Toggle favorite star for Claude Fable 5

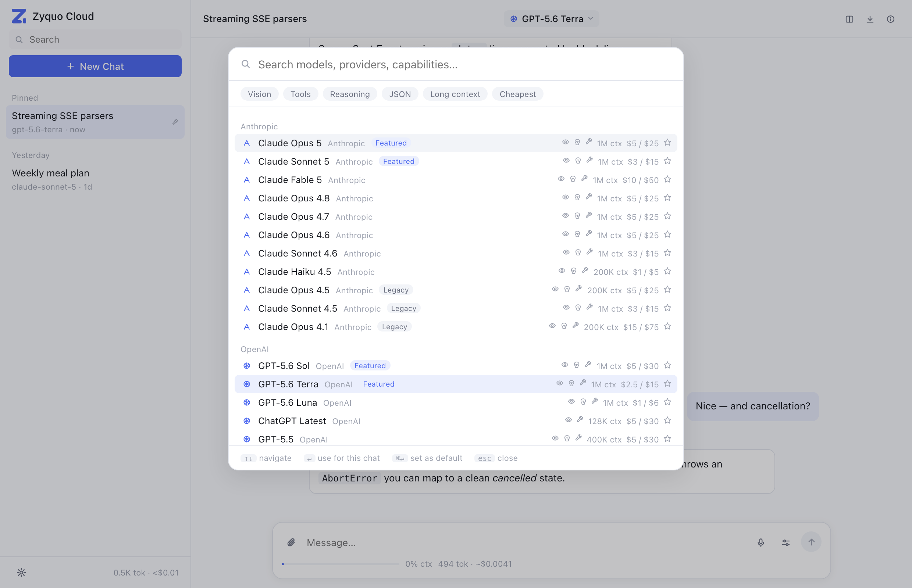[x=667, y=179]
